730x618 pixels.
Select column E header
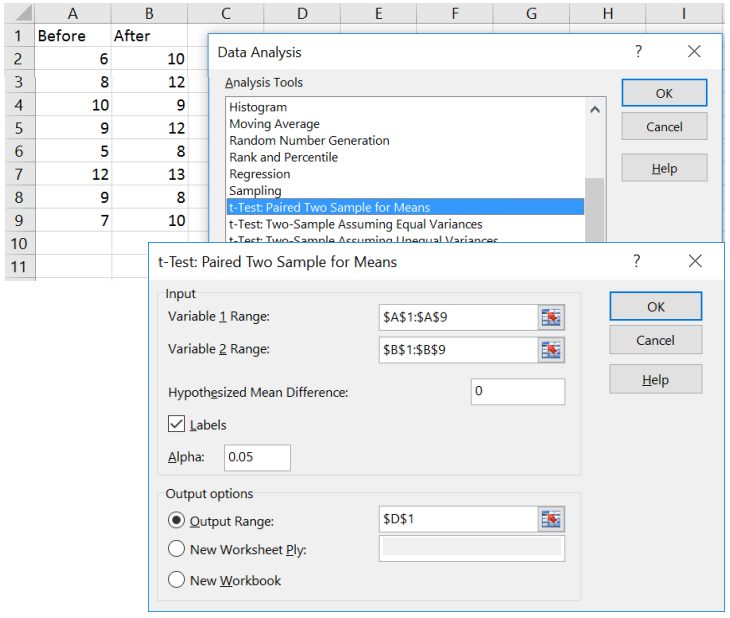379,14
